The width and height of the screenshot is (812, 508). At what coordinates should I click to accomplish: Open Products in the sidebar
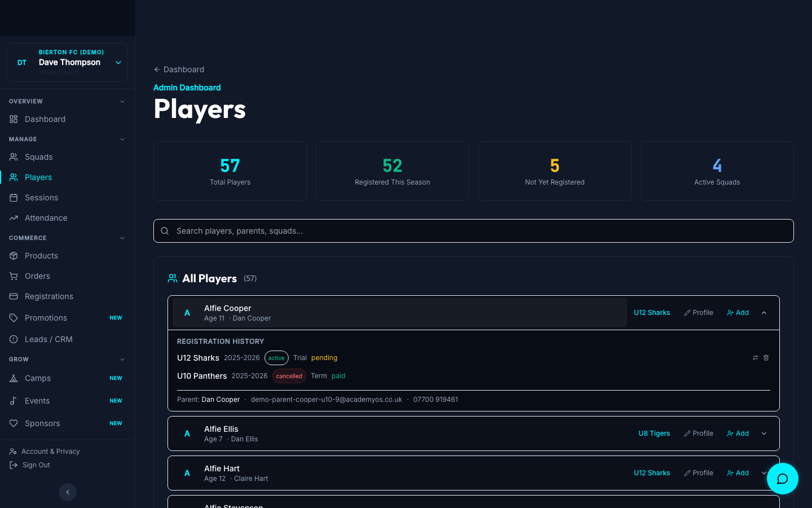click(68, 256)
